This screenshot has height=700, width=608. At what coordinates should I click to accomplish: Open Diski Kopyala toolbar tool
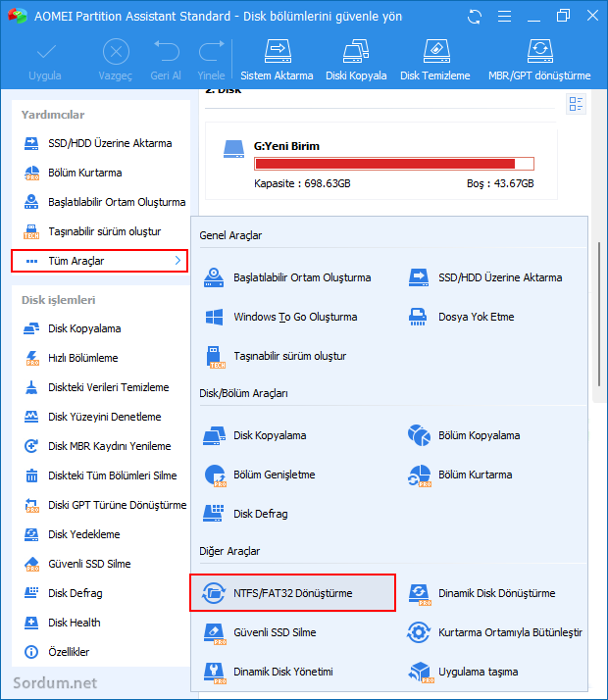click(x=356, y=60)
